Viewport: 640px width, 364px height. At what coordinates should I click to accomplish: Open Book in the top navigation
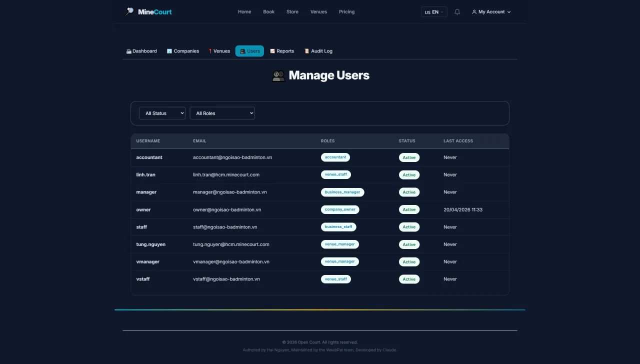pos(269,12)
